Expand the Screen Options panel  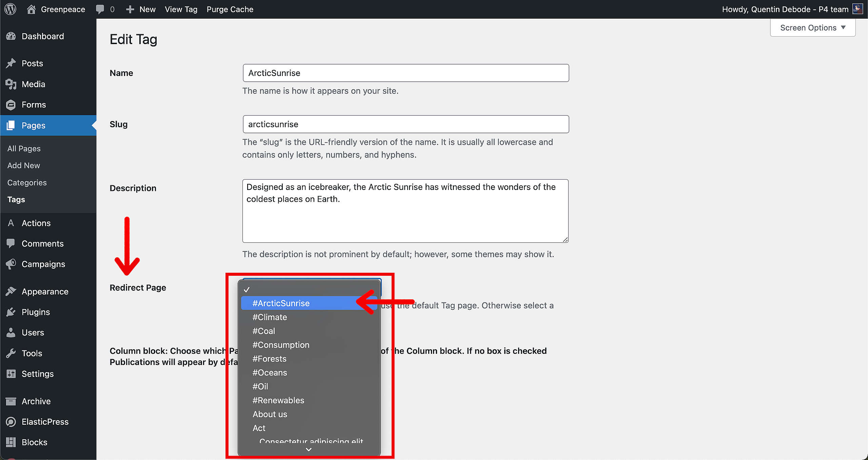pos(812,27)
